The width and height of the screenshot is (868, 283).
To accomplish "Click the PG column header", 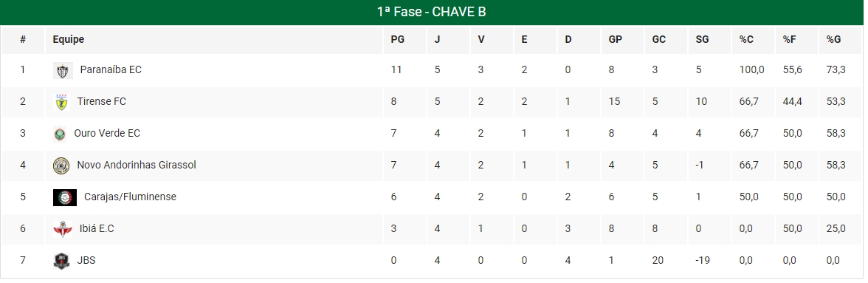I will [397, 39].
